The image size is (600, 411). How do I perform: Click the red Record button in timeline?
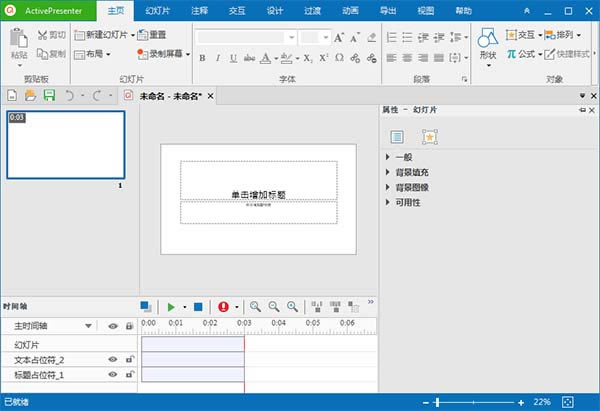point(223,307)
